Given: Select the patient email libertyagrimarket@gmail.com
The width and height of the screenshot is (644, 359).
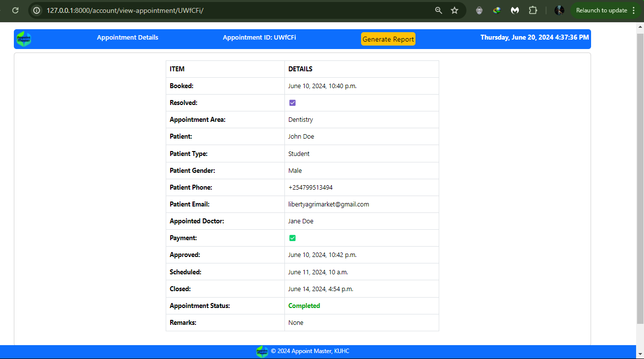Looking at the screenshot, I should pyautogui.click(x=328, y=204).
